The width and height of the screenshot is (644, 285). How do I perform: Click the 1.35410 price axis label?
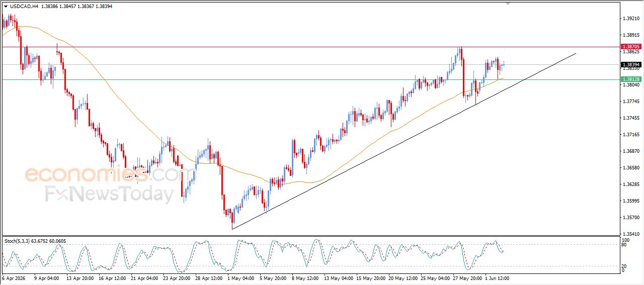(631, 234)
